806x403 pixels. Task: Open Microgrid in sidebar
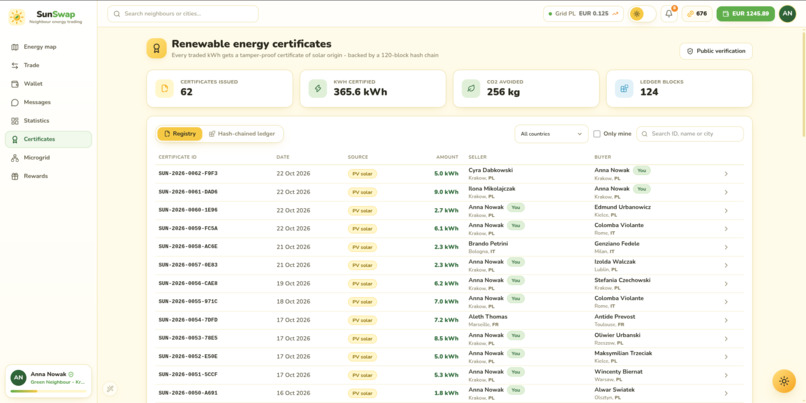coord(48,158)
